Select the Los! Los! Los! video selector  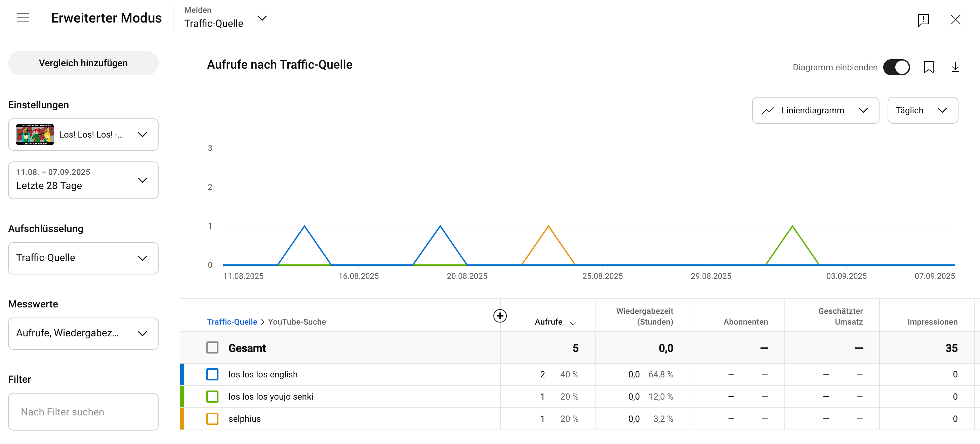tap(83, 135)
